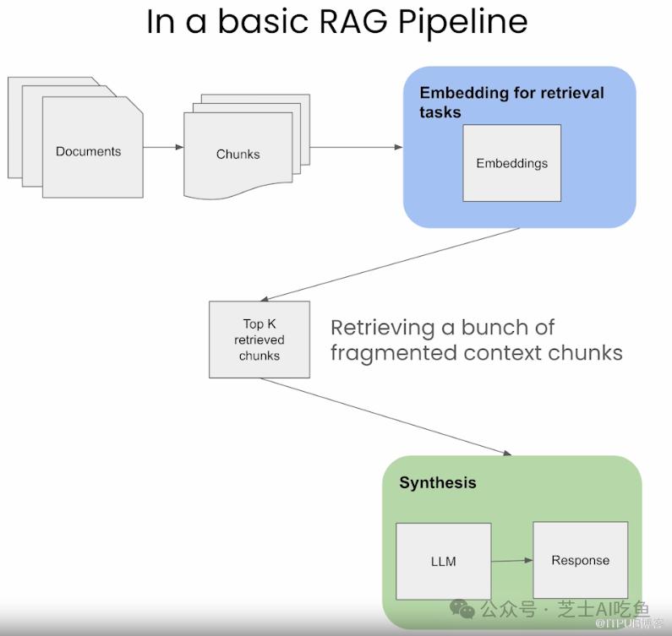Viewport: 672px width, 636px height.
Task: Click the slide title In a basic RAG Pipeline
Action: [337, 21]
